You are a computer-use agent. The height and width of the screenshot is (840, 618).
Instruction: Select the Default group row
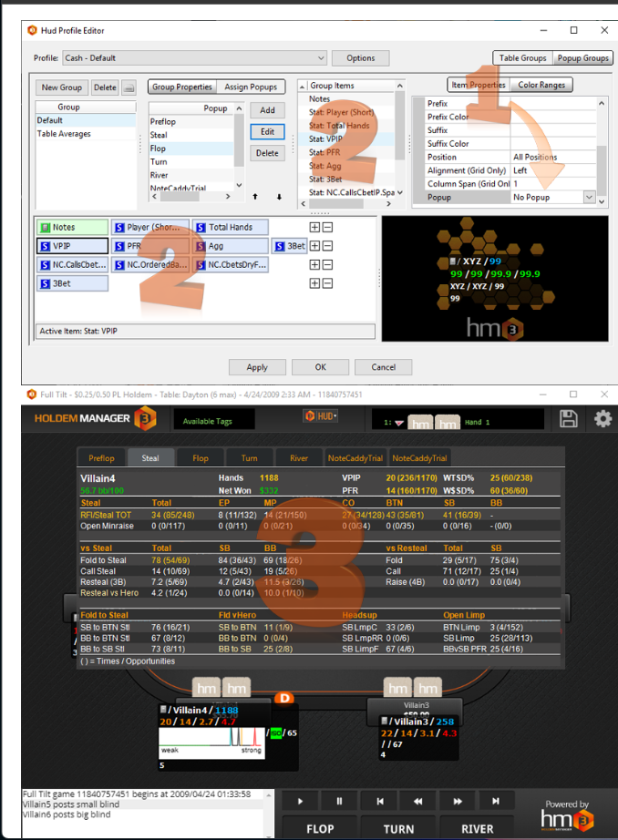(x=86, y=120)
